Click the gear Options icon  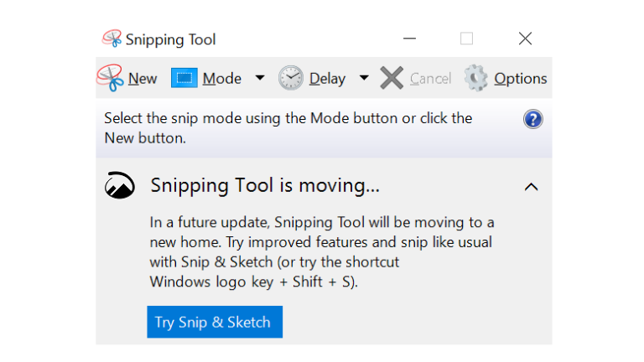[x=476, y=78]
